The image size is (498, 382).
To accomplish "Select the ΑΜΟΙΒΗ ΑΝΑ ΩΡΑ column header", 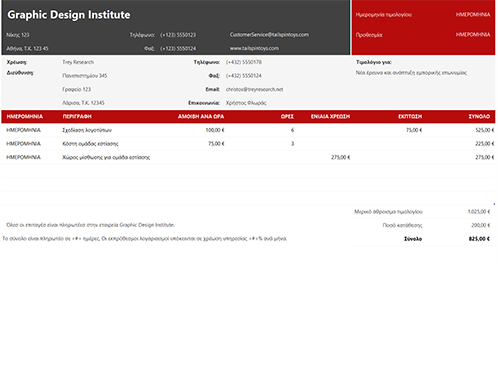I will point(201,116).
